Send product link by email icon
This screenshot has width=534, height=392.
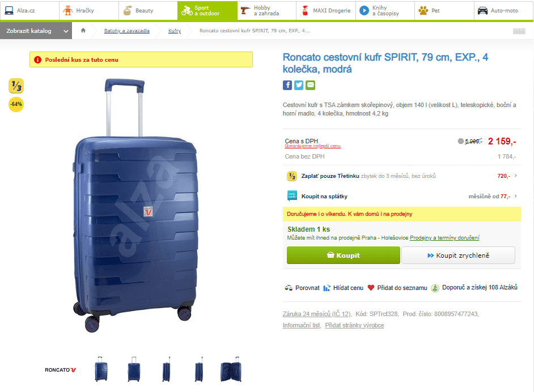point(310,85)
